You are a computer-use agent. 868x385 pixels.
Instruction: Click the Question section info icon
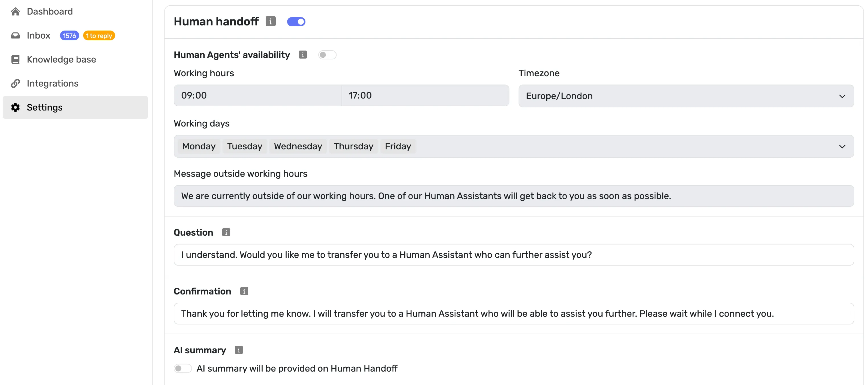(226, 232)
